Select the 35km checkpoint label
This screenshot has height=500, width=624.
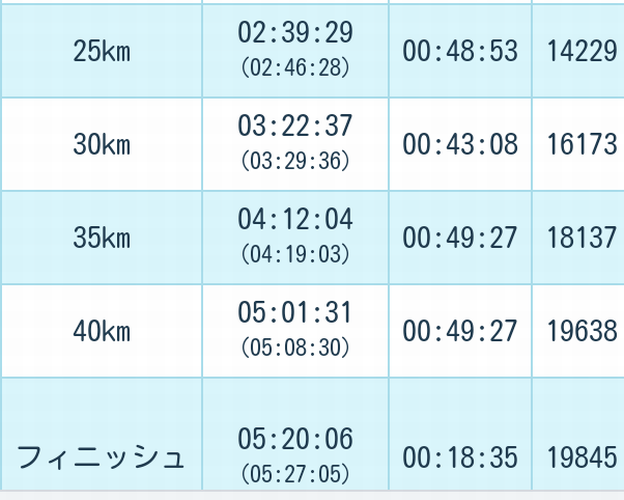click(102, 238)
